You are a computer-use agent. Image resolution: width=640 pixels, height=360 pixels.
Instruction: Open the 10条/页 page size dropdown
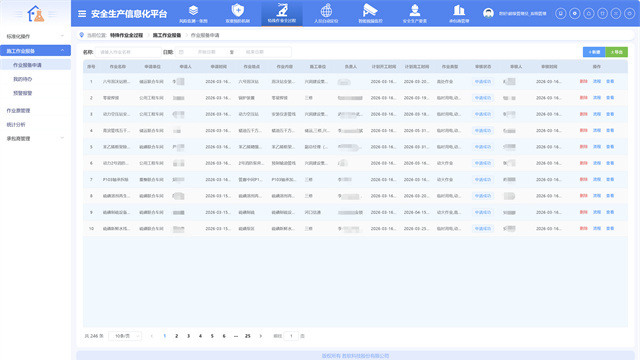point(125,336)
